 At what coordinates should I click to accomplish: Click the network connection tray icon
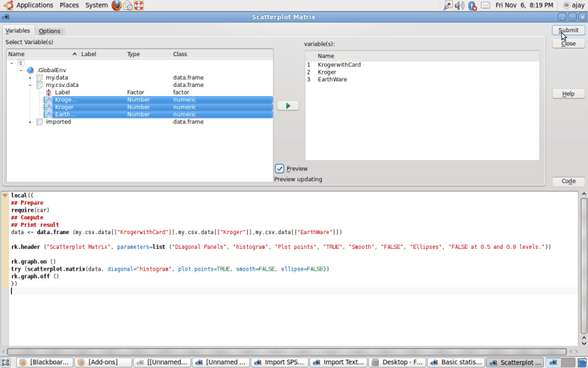pyautogui.click(x=447, y=6)
